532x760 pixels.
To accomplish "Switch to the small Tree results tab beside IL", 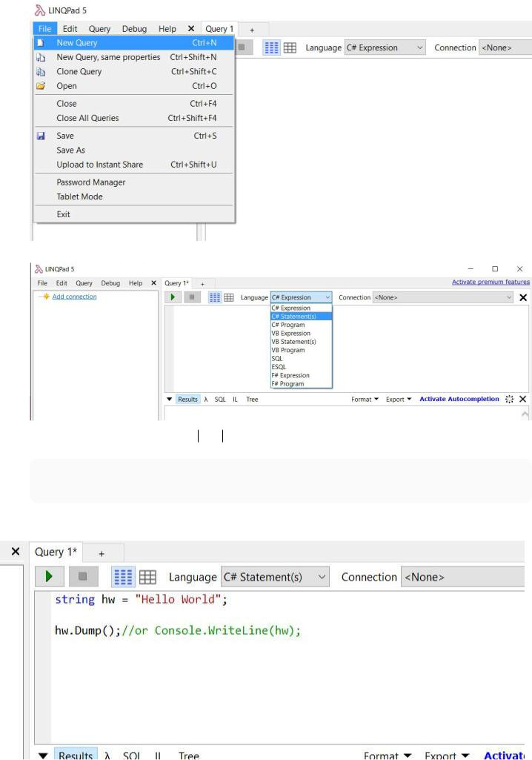I will (x=252, y=400).
